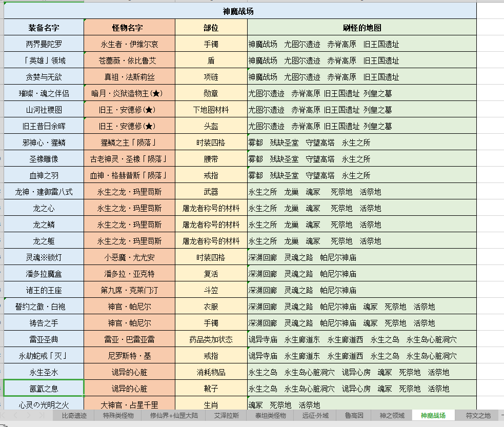The width and height of the screenshot is (504, 427).
Task: Select the 怪物名字 header cell
Action: 129,27
